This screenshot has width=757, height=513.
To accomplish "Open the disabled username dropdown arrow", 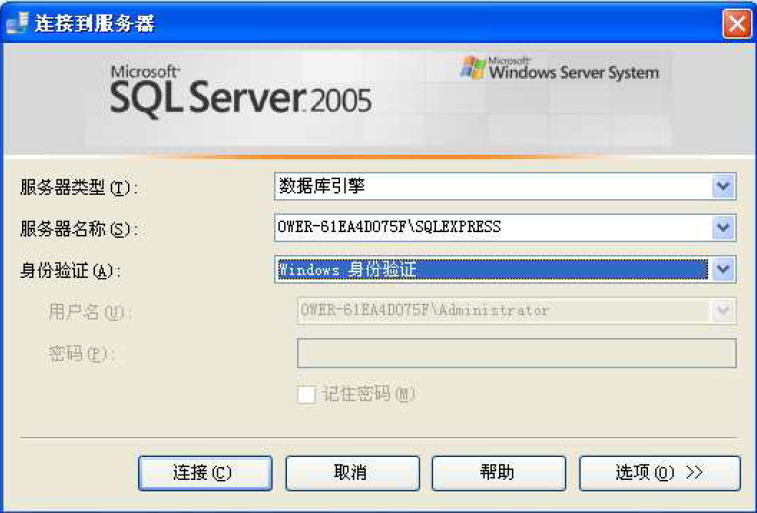I will point(723,310).
